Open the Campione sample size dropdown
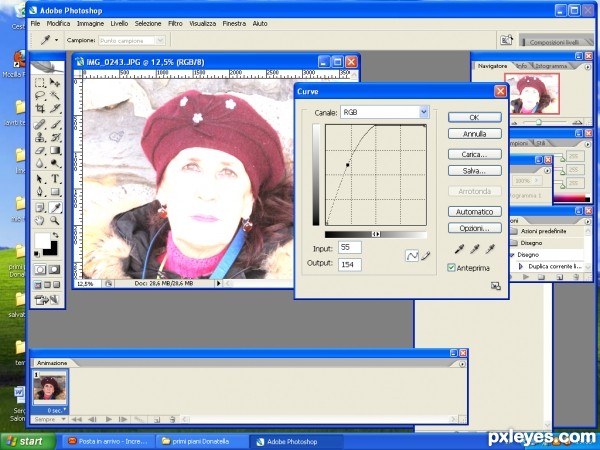This screenshot has height=450, width=600. click(160, 40)
